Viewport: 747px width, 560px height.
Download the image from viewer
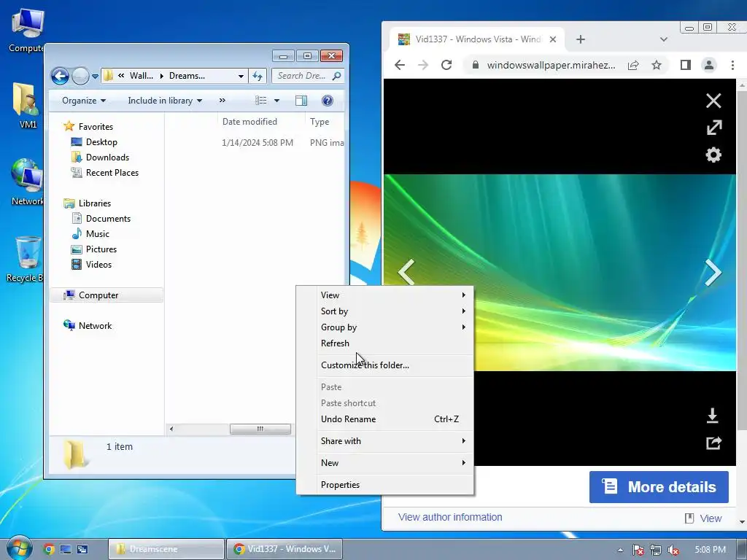coord(713,416)
